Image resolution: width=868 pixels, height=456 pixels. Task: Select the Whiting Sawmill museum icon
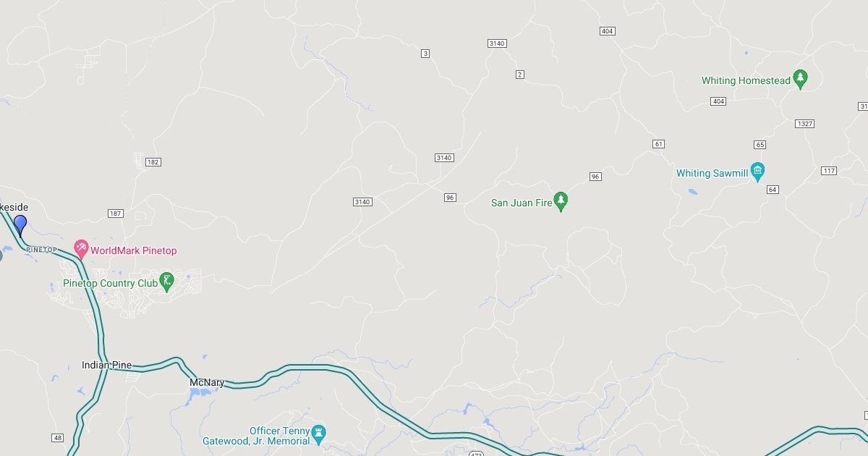pyautogui.click(x=758, y=173)
